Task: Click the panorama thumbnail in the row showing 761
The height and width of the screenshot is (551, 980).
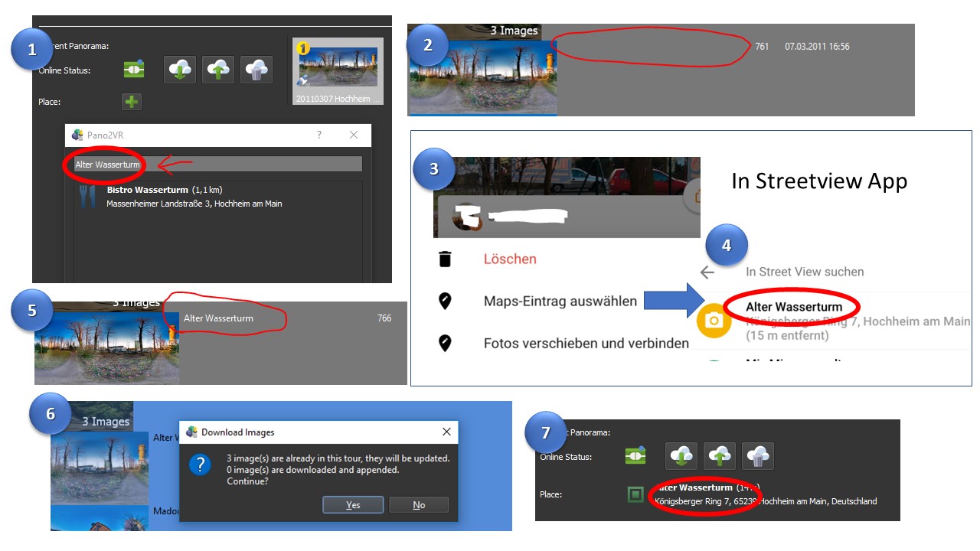Action: point(482,77)
